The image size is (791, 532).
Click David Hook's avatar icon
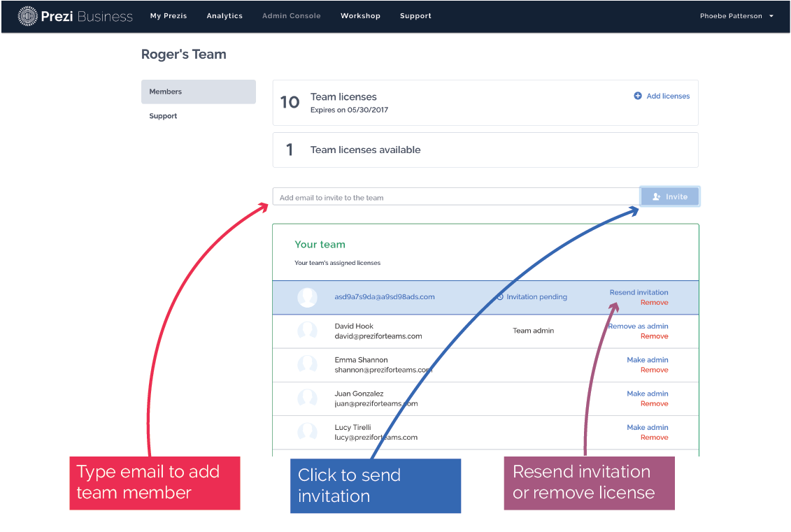pos(307,331)
